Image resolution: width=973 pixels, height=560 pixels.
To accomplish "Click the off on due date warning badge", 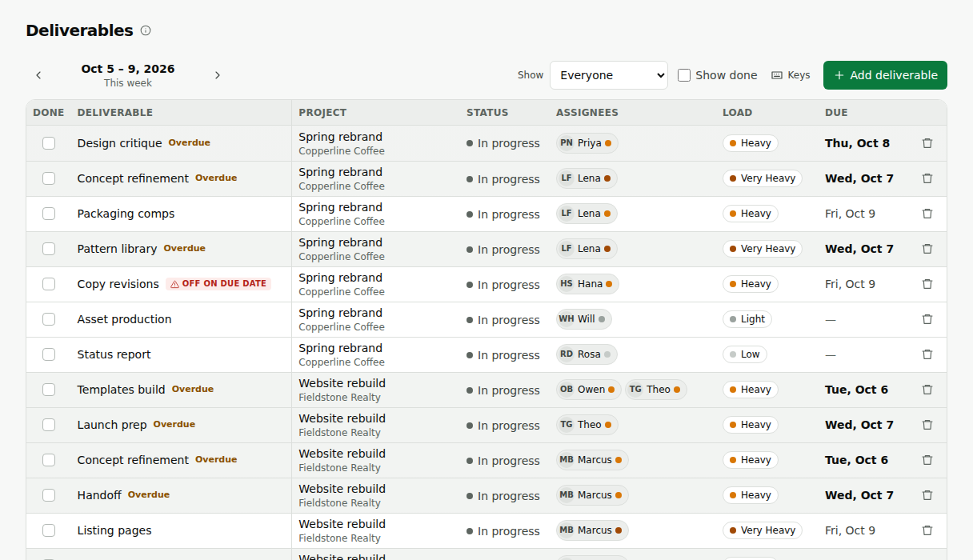I will point(218,284).
